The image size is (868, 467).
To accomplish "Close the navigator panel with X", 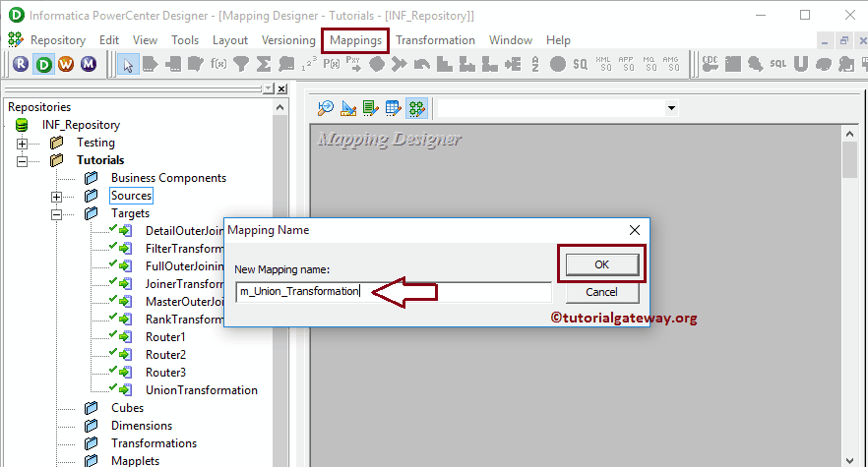I will click(281, 88).
